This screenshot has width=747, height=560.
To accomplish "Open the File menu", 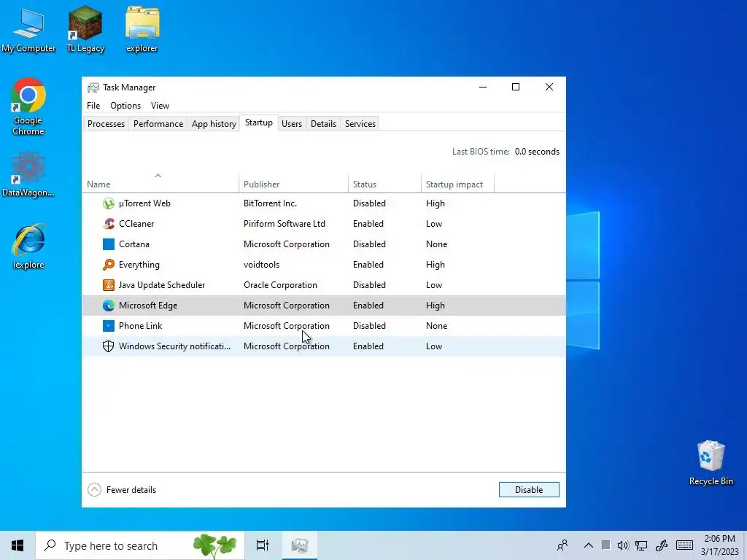I will pos(93,106).
